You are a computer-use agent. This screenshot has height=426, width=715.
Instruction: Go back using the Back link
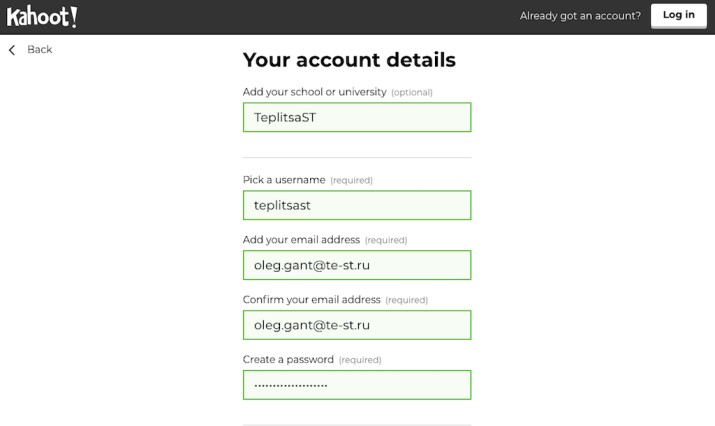point(40,50)
